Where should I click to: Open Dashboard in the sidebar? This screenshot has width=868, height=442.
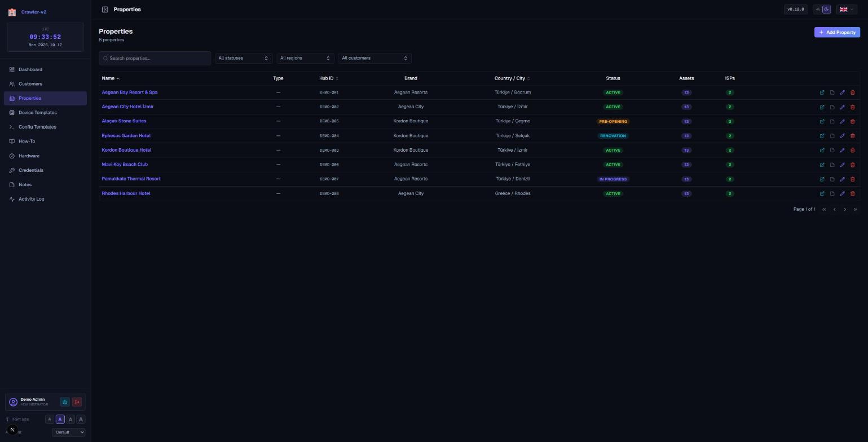[45, 69]
